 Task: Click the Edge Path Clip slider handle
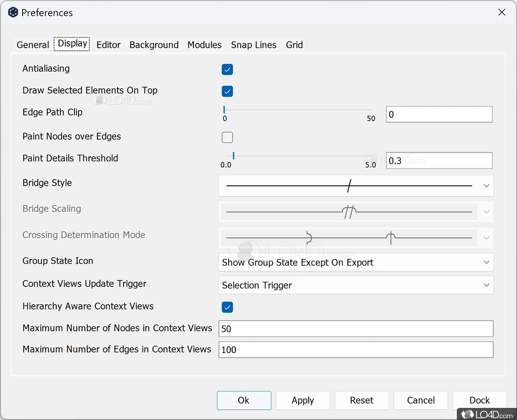[224, 109]
